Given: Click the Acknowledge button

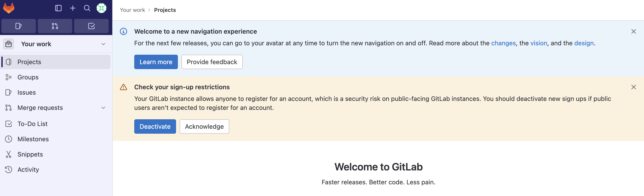Looking at the screenshot, I should (x=204, y=126).
